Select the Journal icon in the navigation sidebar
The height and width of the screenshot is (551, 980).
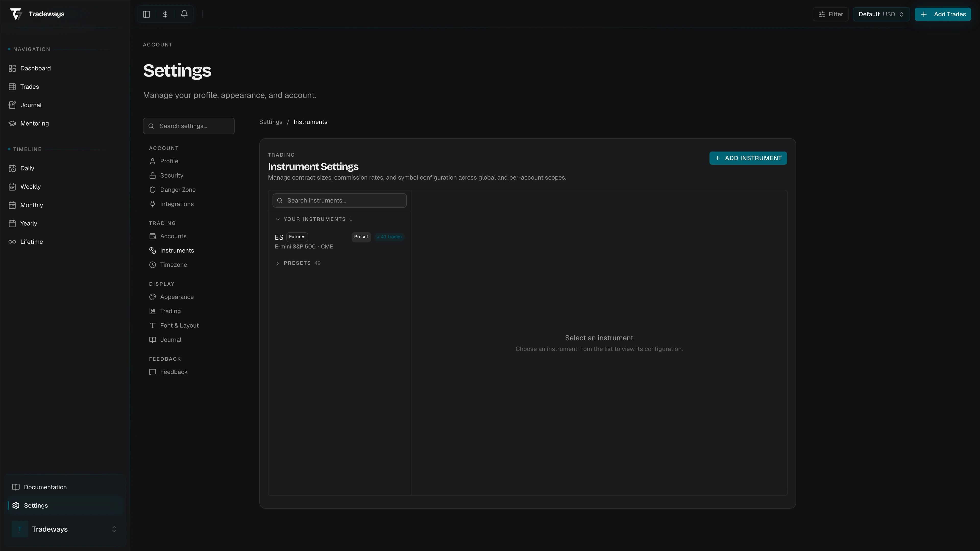[x=12, y=105]
